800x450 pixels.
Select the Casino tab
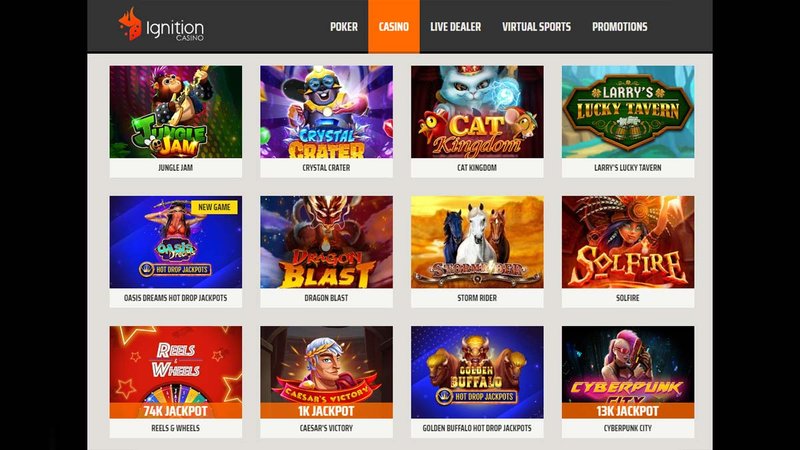[x=393, y=27]
